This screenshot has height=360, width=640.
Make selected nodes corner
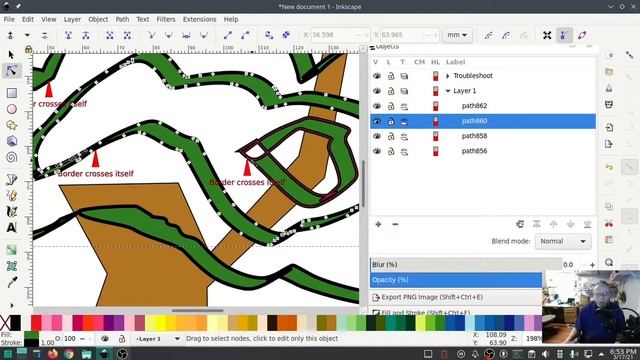pos(151,35)
